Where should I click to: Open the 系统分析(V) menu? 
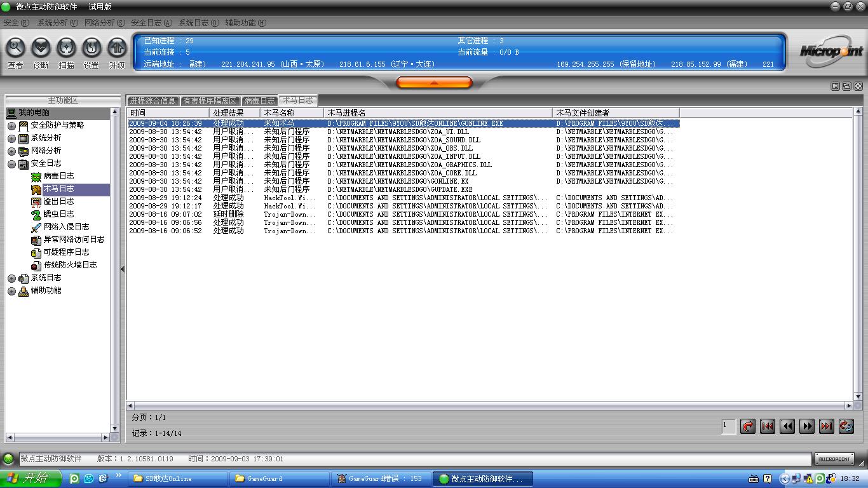[57, 22]
